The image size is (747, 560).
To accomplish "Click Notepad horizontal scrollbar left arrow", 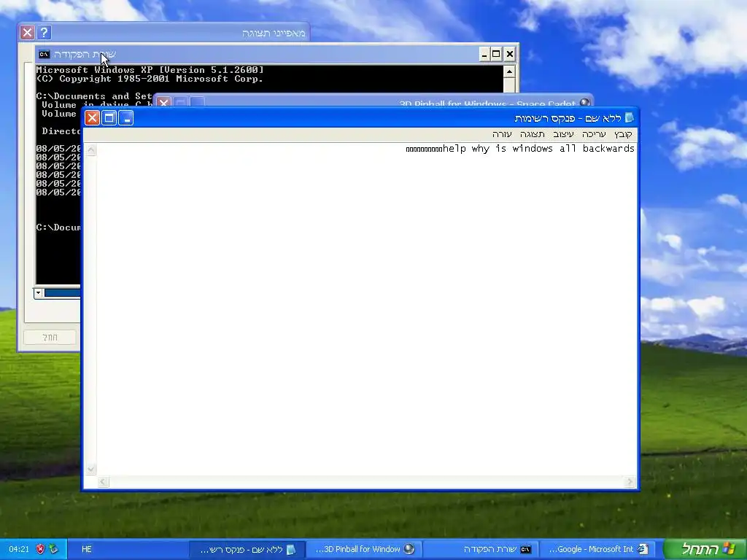I will [103, 482].
